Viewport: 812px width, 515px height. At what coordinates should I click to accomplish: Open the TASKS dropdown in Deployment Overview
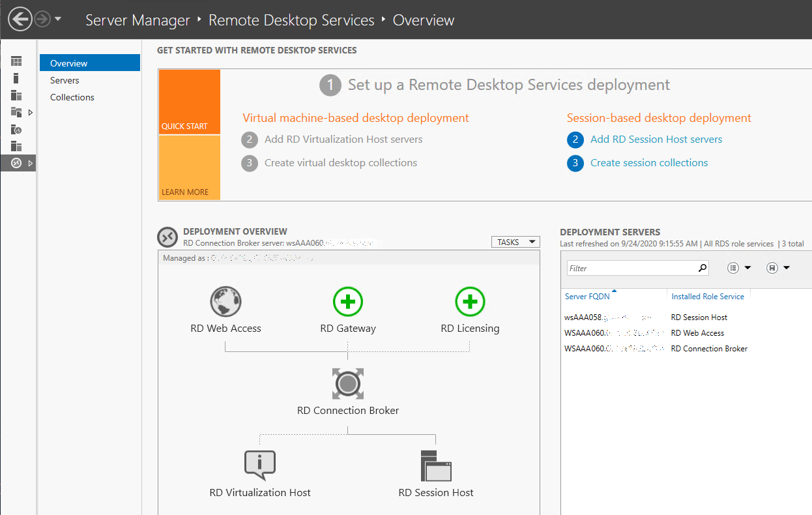pos(515,242)
